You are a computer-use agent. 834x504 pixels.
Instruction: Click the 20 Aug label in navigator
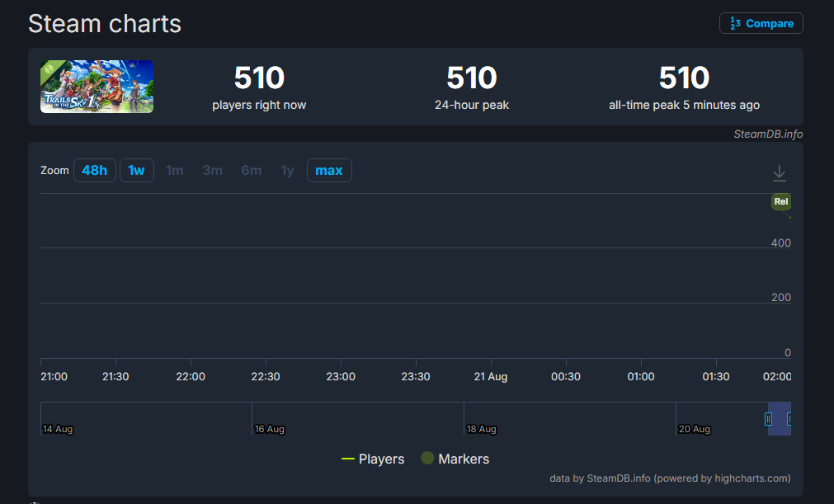click(694, 429)
